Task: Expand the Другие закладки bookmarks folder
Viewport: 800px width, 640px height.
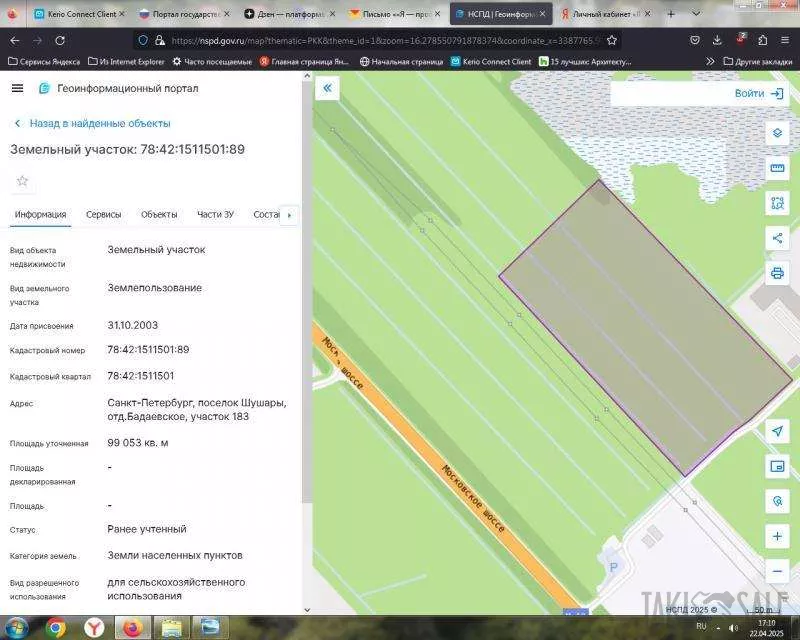Action: (756, 61)
